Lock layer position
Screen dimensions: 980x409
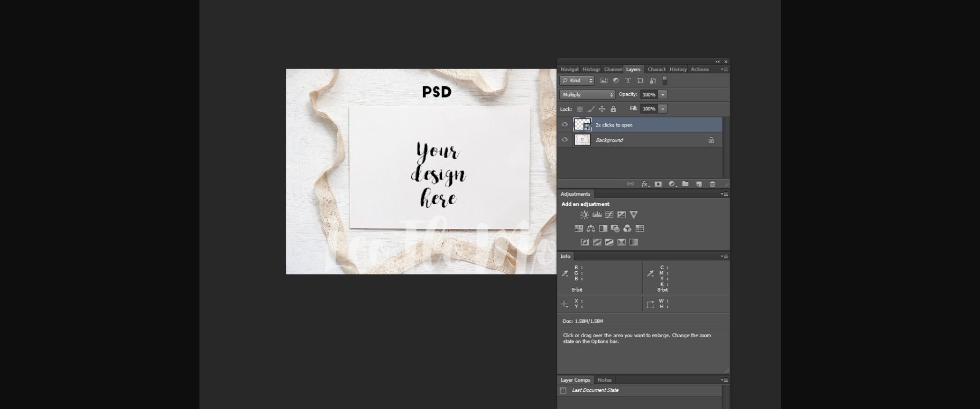(602, 109)
